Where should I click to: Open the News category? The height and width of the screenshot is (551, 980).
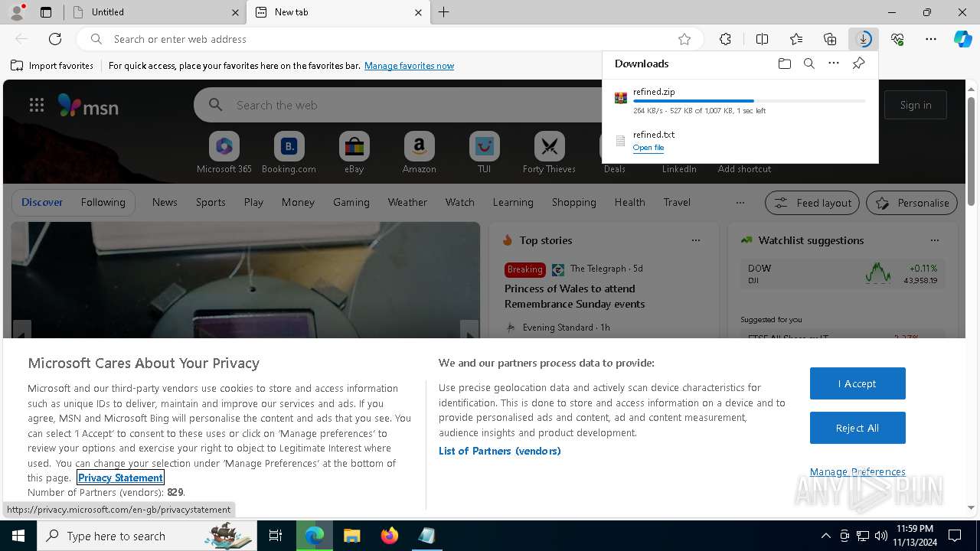165,202
